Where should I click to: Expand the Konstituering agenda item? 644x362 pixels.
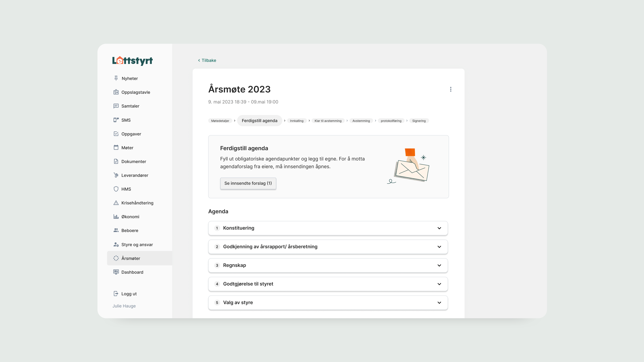[x=439, y=228]
